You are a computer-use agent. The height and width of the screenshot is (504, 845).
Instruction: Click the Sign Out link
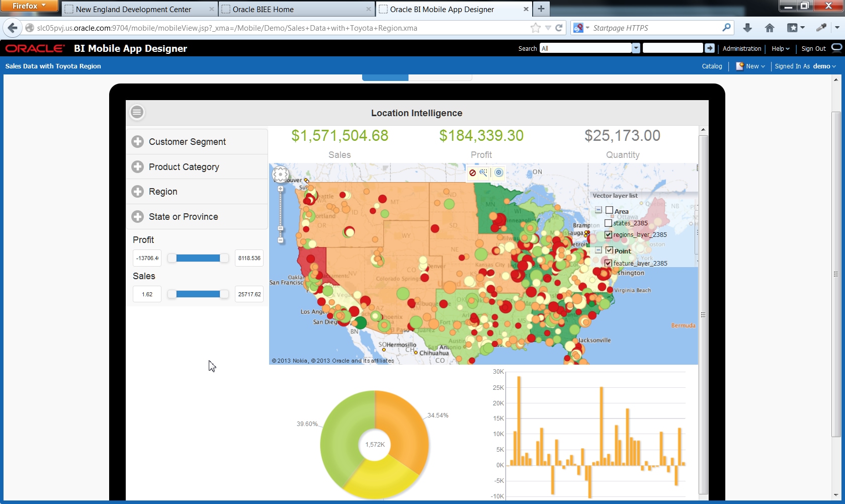813,49
